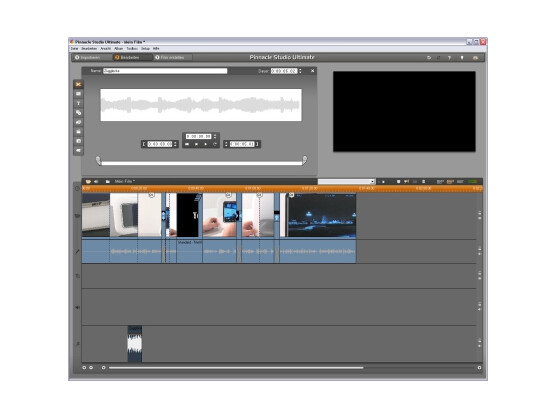Screen dimensions: 557x418
Task: Toggle loop playback button in trim panel
Action: pos(215,144)
